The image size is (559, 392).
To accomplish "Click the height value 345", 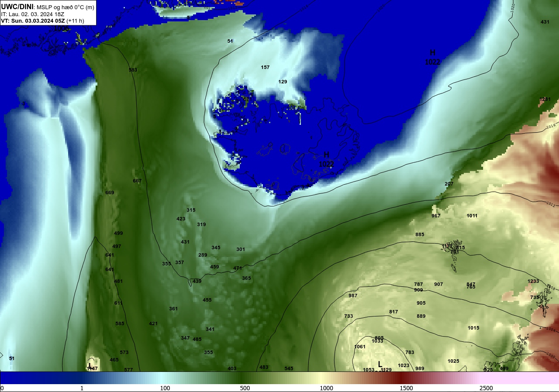I will pos(216,248).
